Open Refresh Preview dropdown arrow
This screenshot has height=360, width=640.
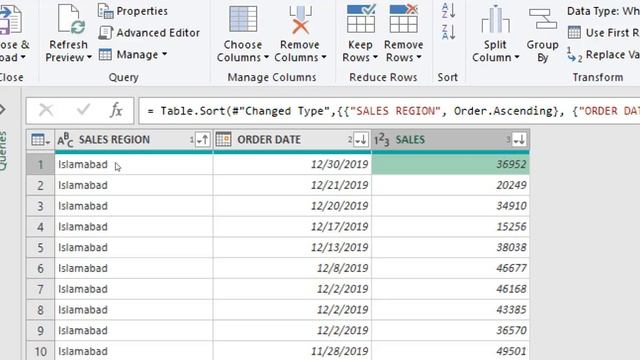pos(89,58)
